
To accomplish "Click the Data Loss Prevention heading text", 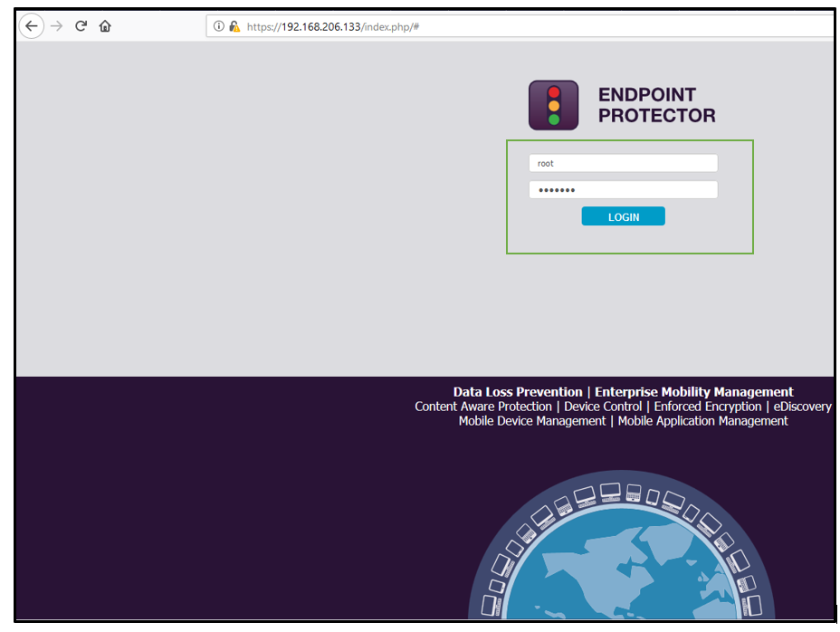I will coord(518,392).
